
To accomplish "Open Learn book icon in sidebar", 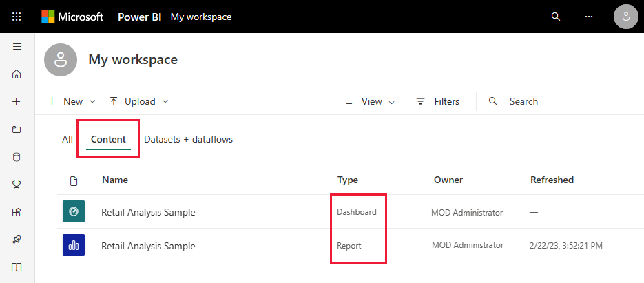I will [x=17, y=267].
